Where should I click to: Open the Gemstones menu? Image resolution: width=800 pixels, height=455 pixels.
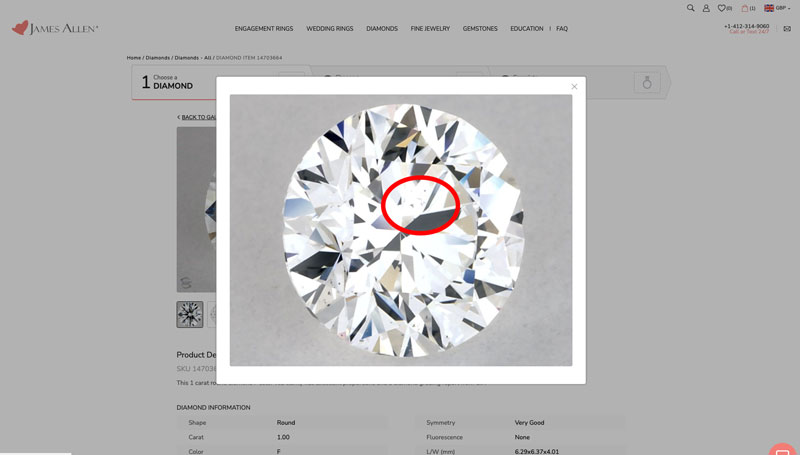(x=480, y=29)
